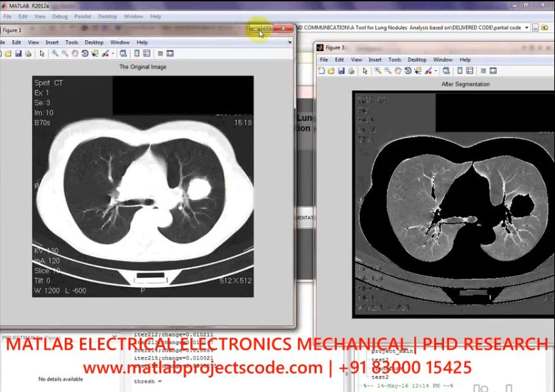Open Edit menu in Figure 3
The width and height of the screenshot is (555, 392).
click(340, 60)
